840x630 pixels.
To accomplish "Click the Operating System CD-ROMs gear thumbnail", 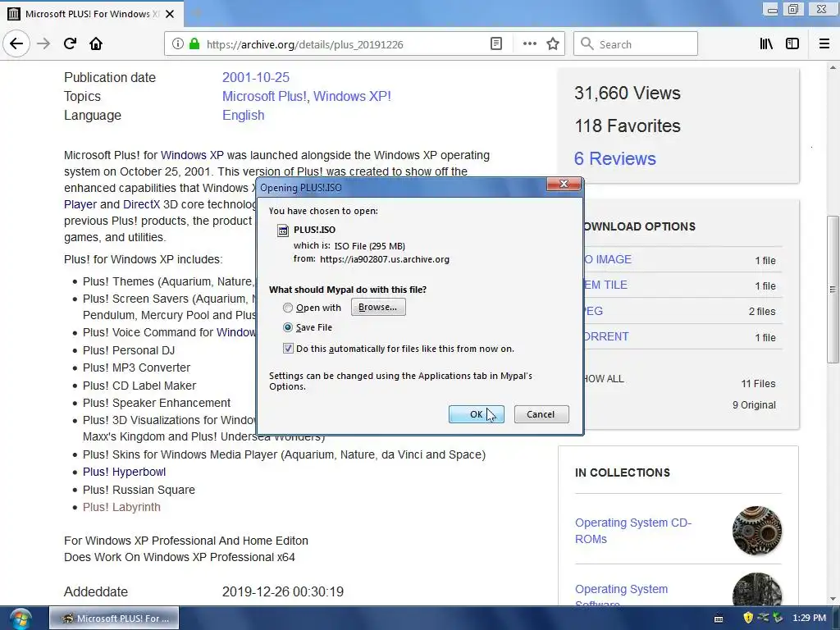I will [x=756, y=531].
